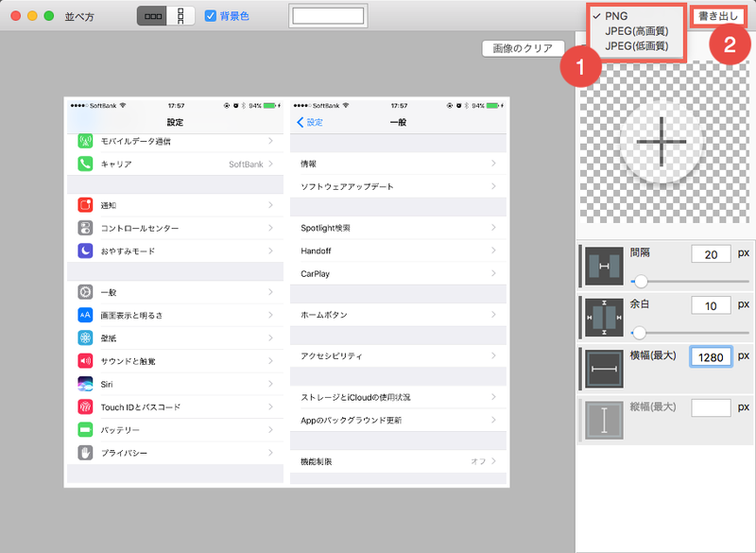Toggle the 背景色 checkbox
Image resolution: width=756 pixels, height=553 pixels.
210,16
